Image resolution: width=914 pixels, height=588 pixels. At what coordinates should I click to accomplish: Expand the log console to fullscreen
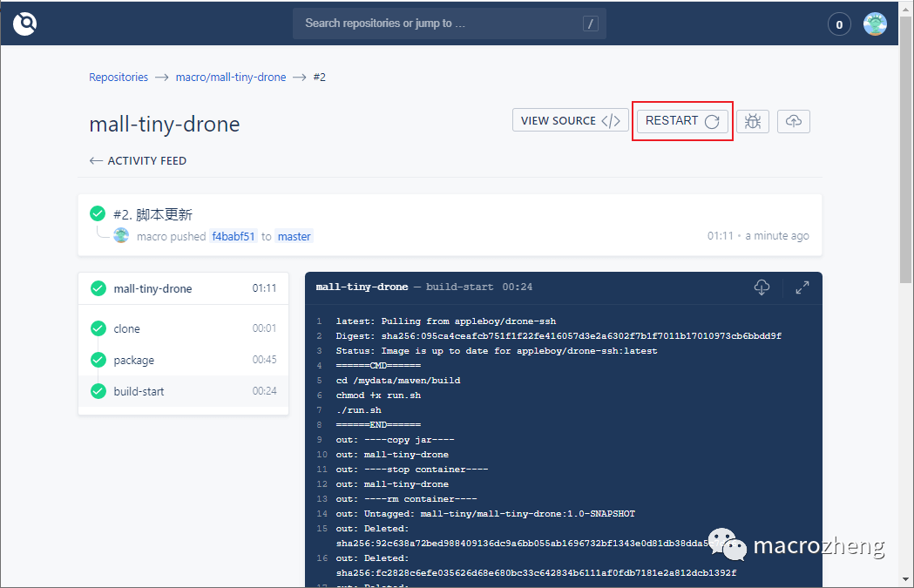pyautogui.click(x=801, y=287)
